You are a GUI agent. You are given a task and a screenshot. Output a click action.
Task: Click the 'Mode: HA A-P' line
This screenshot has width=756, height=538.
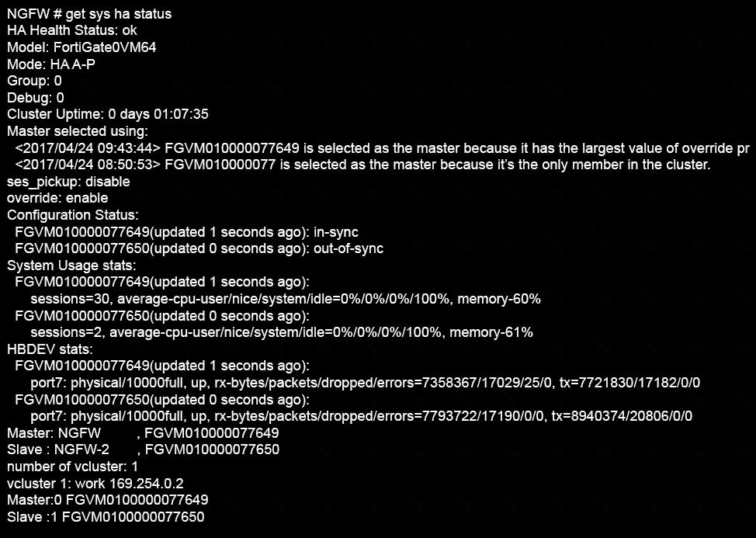click(x=50, y=64)
